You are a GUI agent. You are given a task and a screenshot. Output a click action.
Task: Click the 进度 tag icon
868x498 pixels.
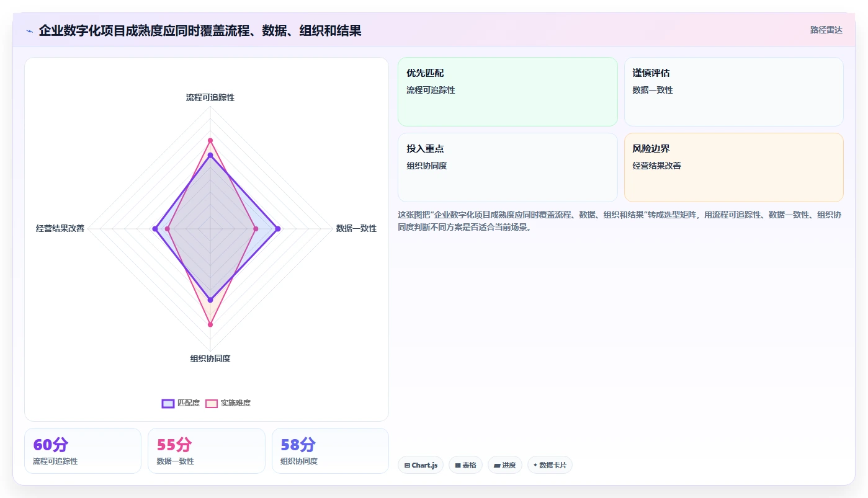[x=497, y=465]
